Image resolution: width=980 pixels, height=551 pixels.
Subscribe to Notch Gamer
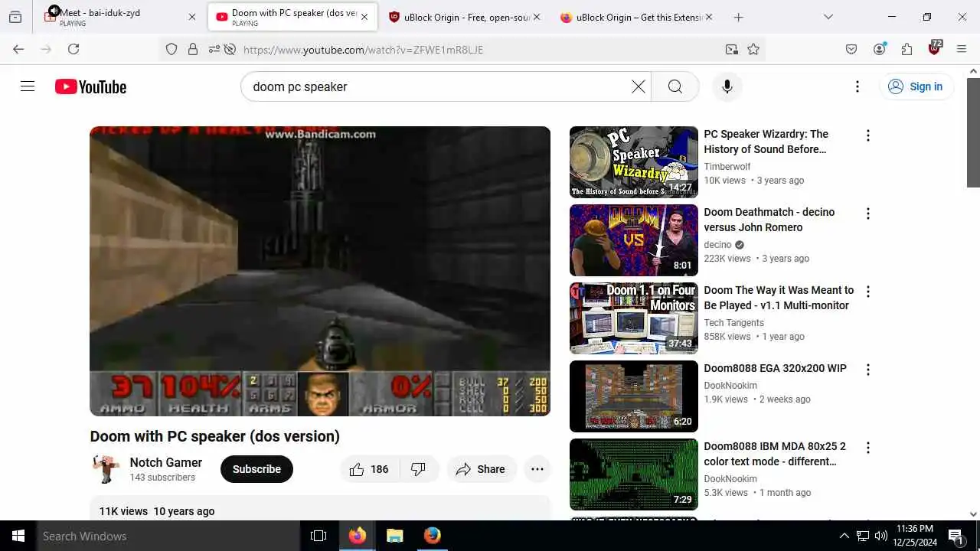[x=256, y=469]
